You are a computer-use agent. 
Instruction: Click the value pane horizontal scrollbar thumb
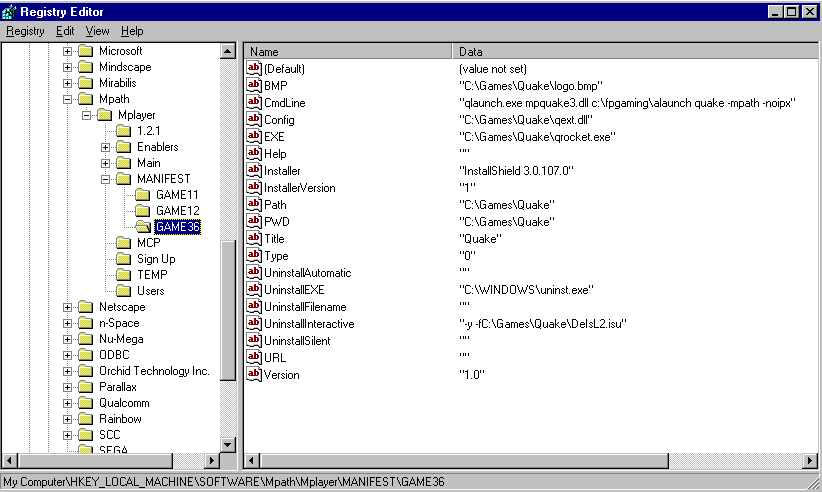pyautogui.click(x=464, y=461)
